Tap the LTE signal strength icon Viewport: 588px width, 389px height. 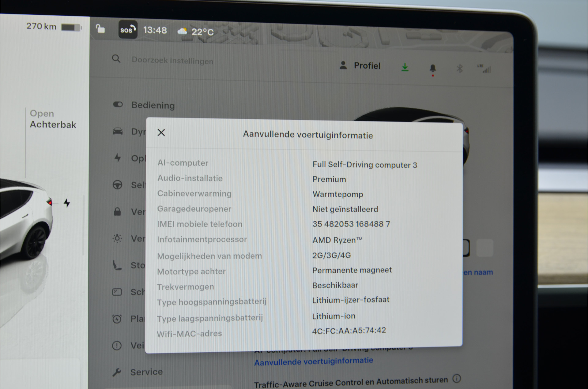[x=484, y=69]
